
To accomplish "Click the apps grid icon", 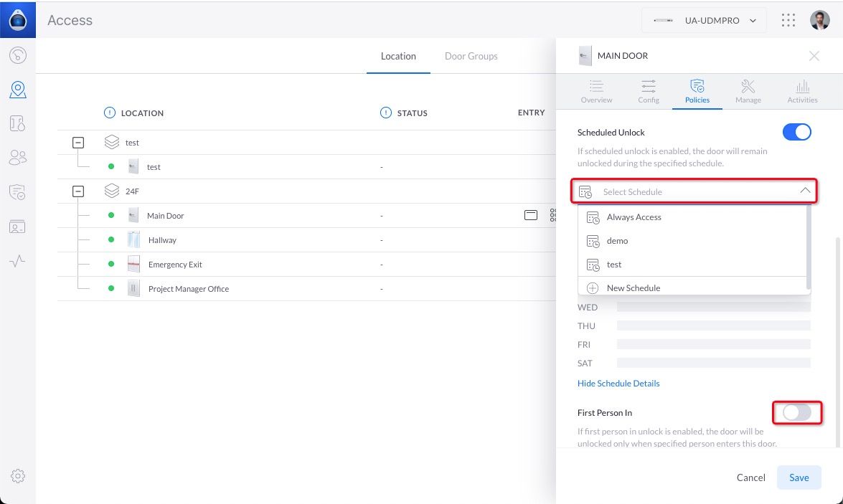I will click(788, 20).
